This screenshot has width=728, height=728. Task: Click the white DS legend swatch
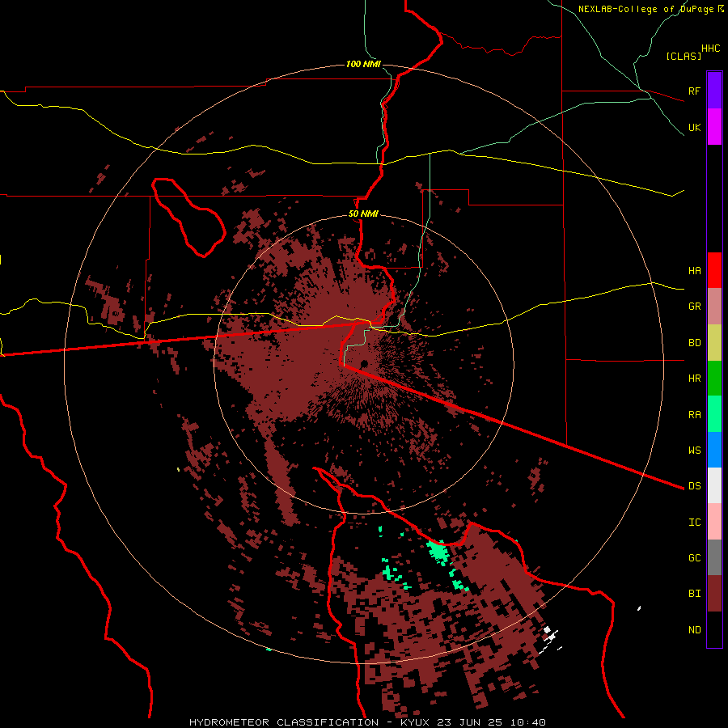(x=714, y=485)
